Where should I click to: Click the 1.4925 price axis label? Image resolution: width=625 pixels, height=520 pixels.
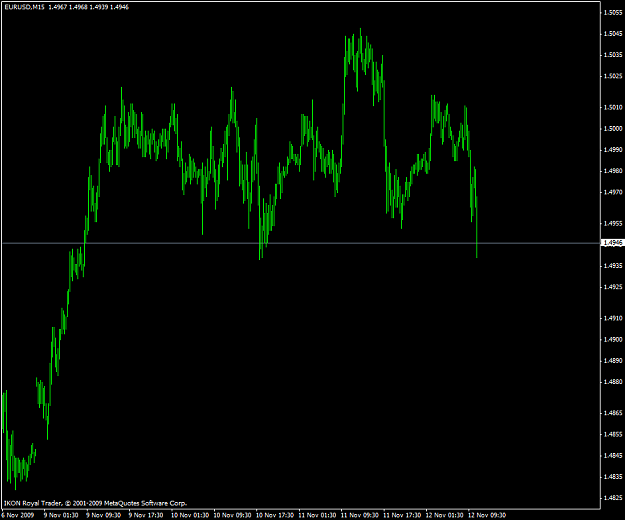pos(613,287)
